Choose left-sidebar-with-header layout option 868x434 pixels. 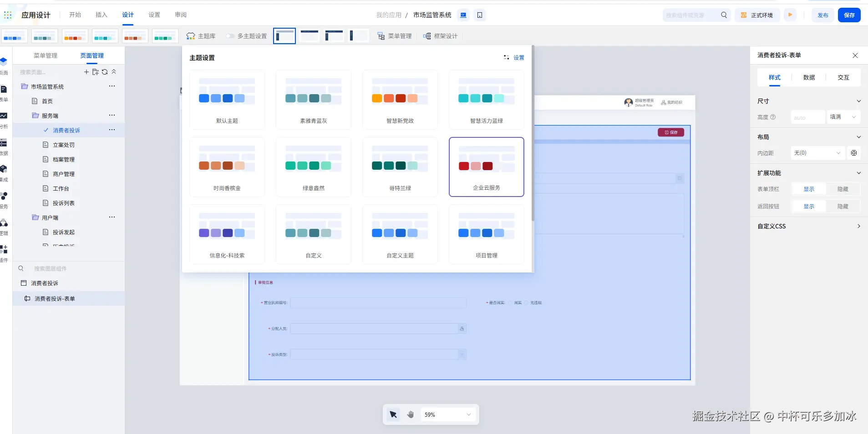[x=284, y=36]
